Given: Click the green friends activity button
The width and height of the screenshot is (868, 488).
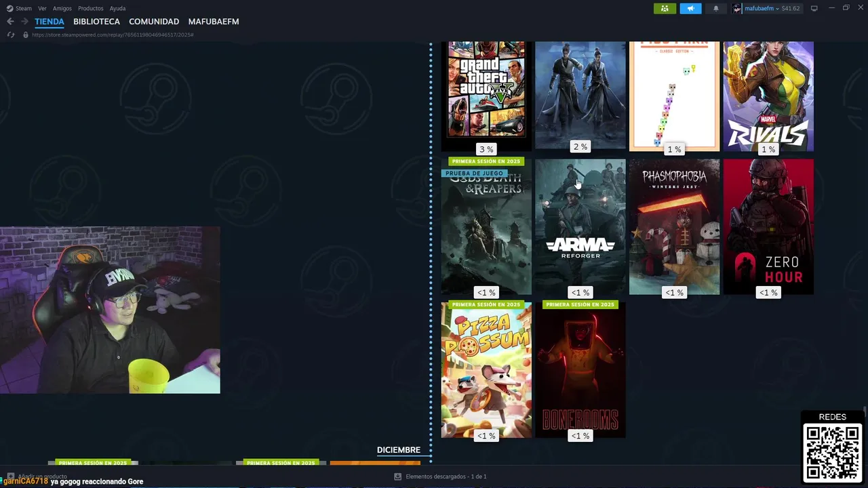Looking at the screenshot, I should pyautogui.click(x=665, y=8).
